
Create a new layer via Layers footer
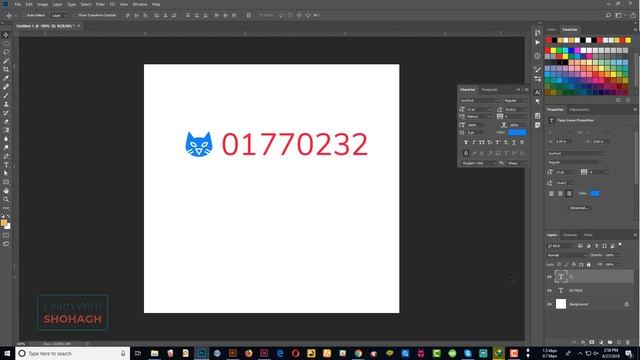(619, 342)
